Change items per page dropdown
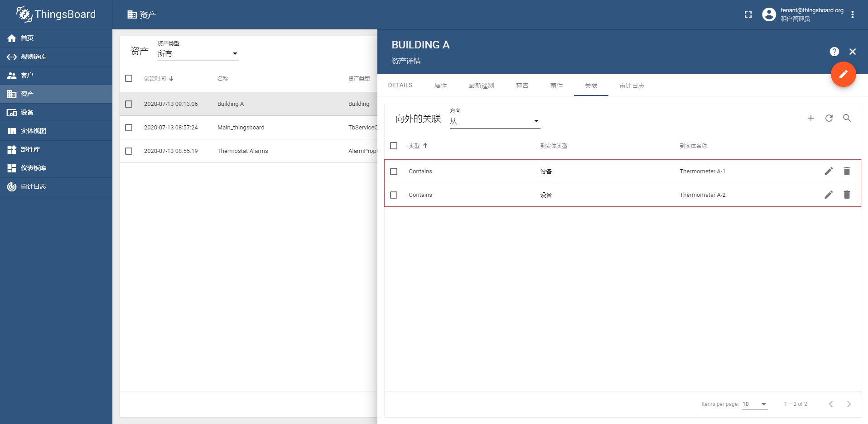 [x=754, y=404]
